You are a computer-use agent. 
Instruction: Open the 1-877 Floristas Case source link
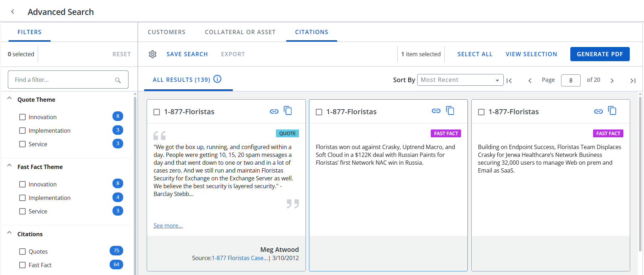pyautogui.click(x=240, y=258)
